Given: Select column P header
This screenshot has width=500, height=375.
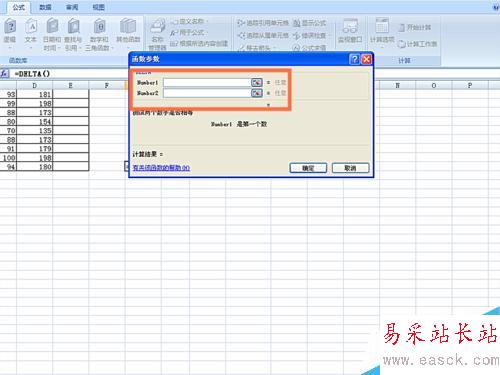Looking at the screenshot, I should point(470,86).
